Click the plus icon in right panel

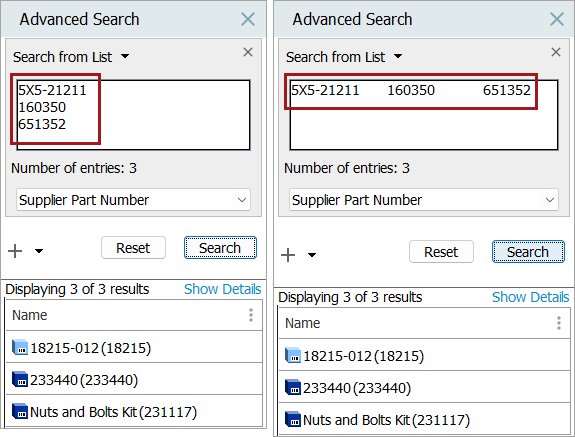coord(288,255)
